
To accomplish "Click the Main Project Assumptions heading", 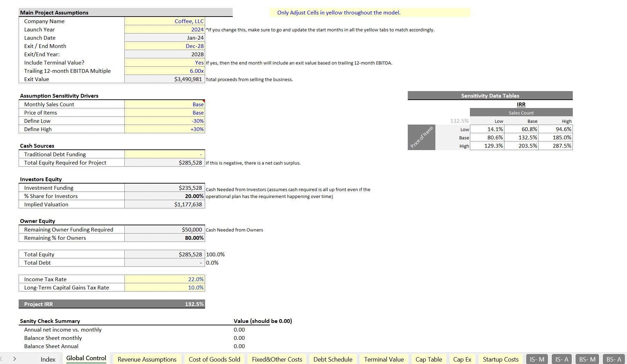I will [54, 12].
